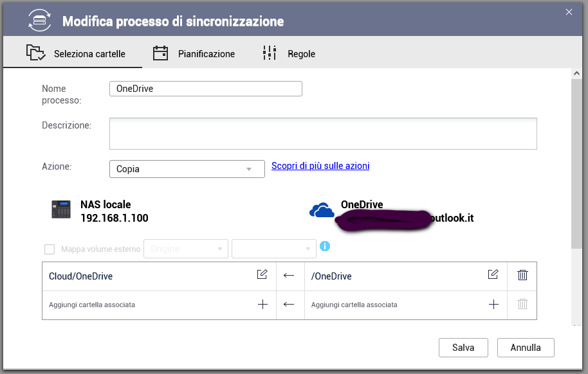Edit the /OneDrive remote folder path
Viewport: 588px width, 374px height.
tap(493, 275)
